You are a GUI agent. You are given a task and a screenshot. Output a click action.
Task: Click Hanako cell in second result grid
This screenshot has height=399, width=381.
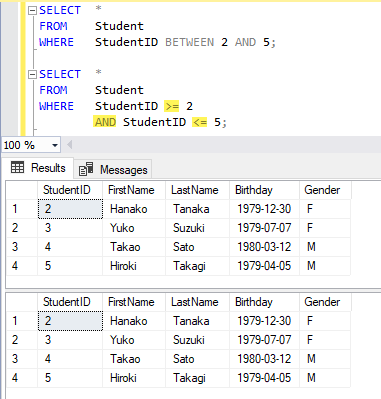(x=134, y=321)
